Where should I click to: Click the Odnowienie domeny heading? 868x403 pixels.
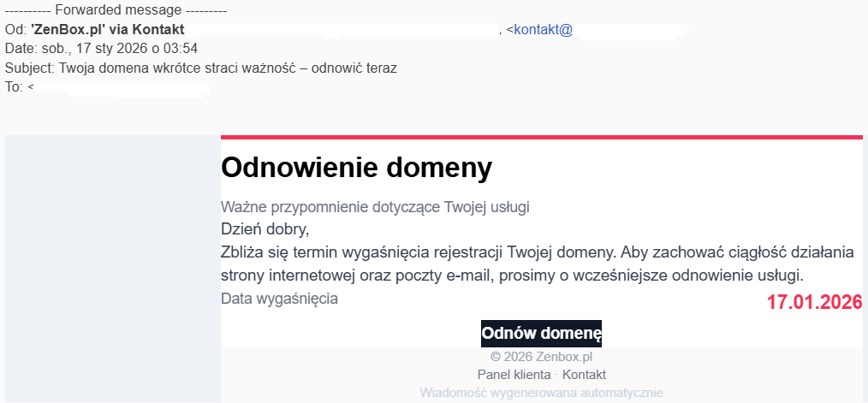356,168
